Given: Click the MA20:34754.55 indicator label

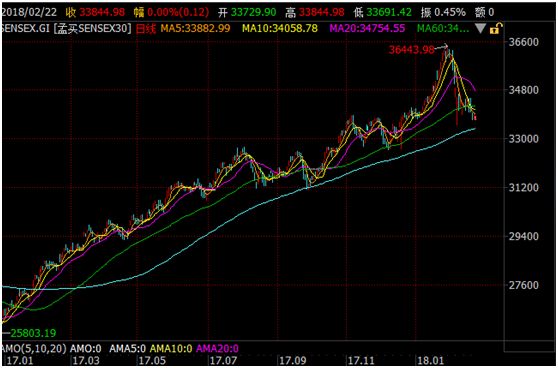Looking at the screenshot, I should pos(367,28).
